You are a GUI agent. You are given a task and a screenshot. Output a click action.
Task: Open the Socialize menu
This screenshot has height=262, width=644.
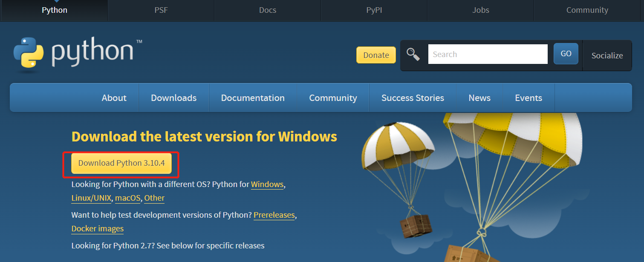point(607,55)
